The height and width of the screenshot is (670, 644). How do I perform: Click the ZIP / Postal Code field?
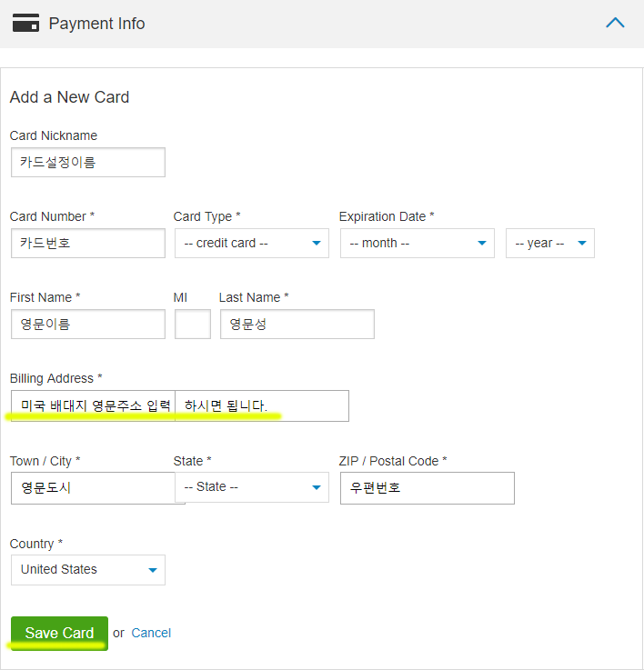[428, 488]
